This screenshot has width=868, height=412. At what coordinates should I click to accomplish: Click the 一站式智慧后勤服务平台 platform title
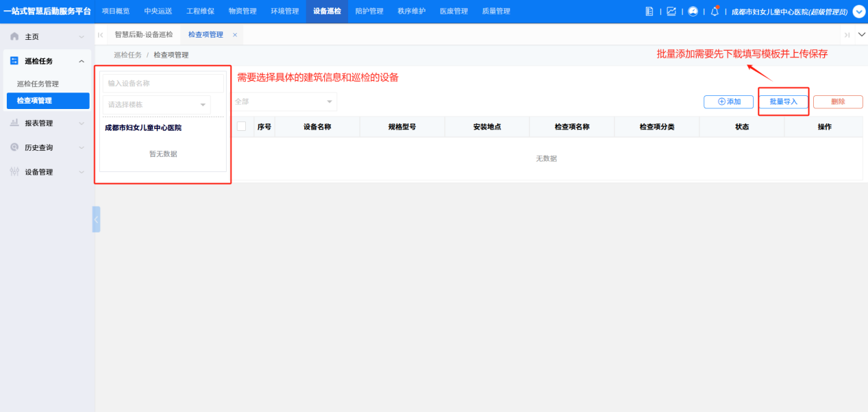click(x=47, y=12)
